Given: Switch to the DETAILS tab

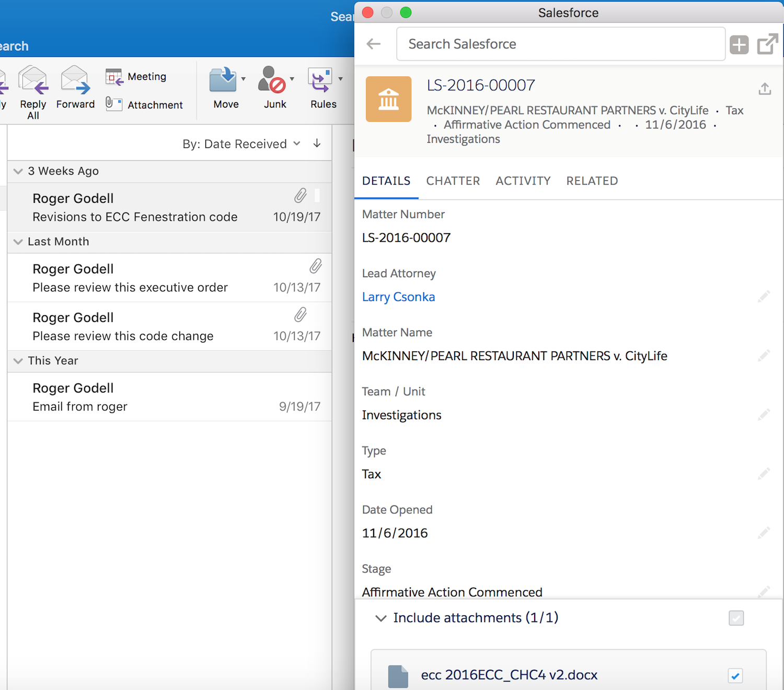Looking at the screenshot, I should [x=386, y=181].
